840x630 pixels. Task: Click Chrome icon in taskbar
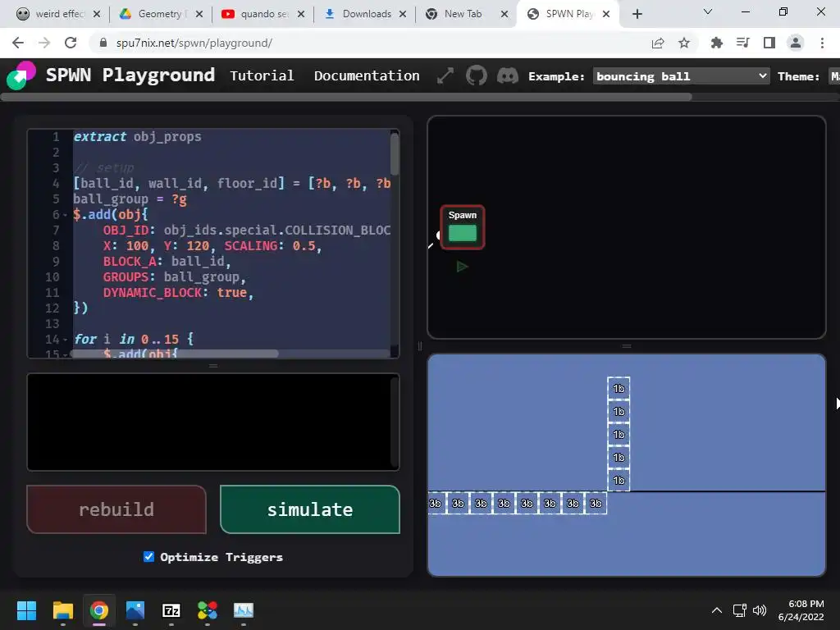click(99, 610)
